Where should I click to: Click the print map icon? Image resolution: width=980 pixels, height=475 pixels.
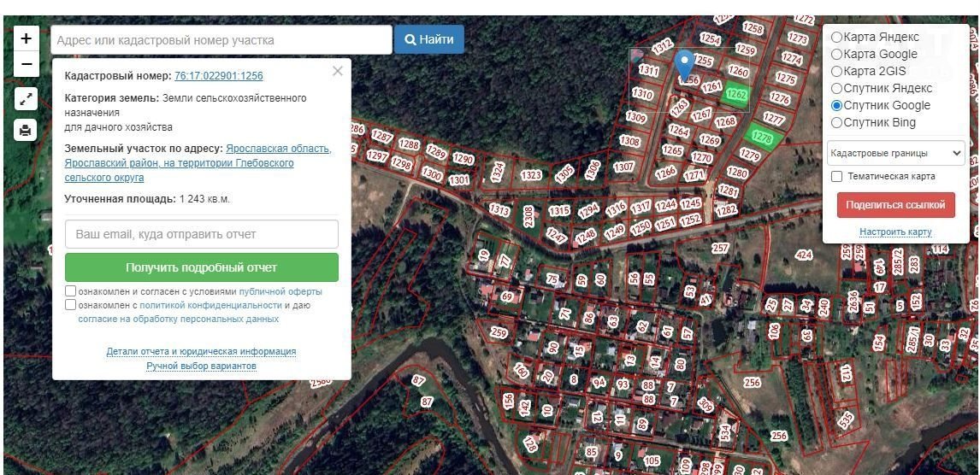pyautogui.click(x=26, y=130)
